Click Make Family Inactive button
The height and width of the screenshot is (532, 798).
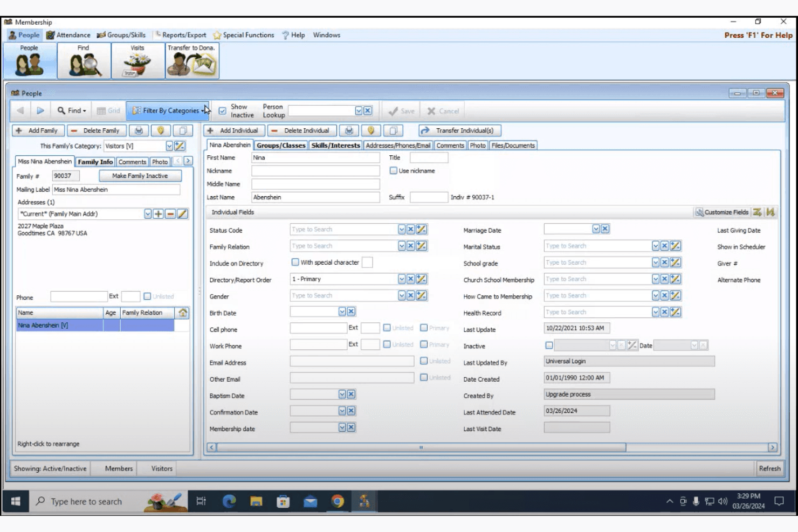(x=140, y=176)
